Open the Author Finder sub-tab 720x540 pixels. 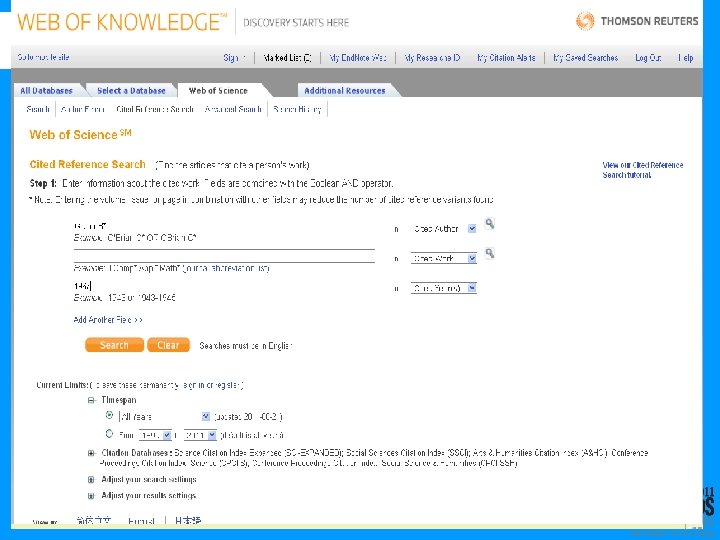83,109
